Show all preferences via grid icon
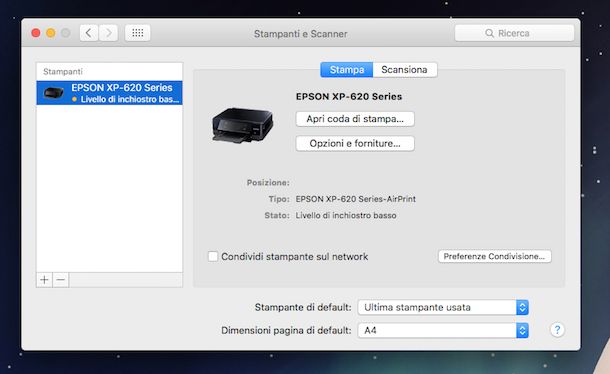Image resolution: width=610 pixels, height=374 pixels. click(138, 33)
